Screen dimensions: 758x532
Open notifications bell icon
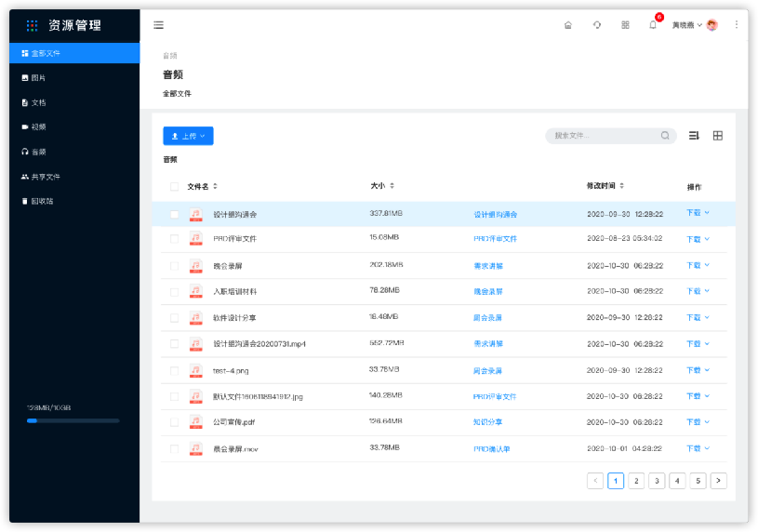653,25
